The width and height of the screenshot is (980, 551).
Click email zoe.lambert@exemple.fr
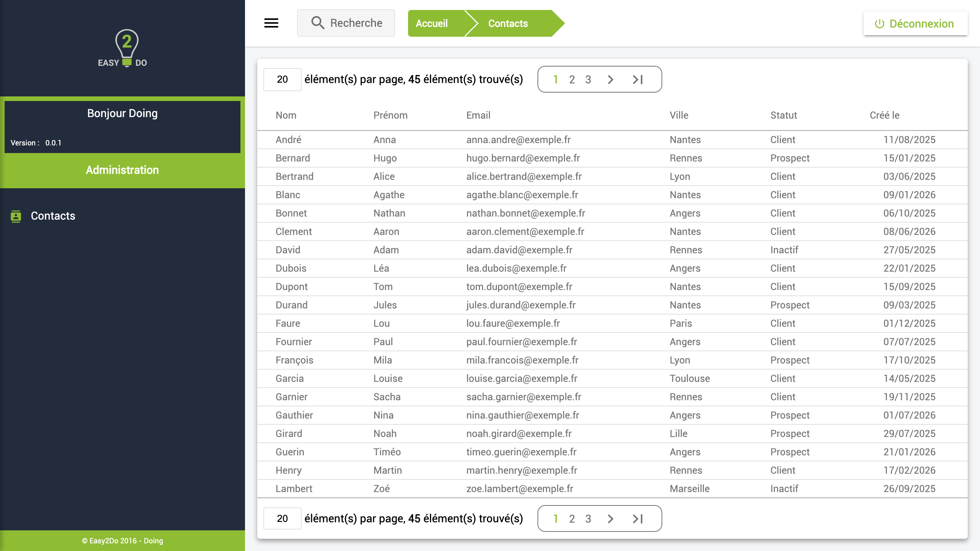(519, 489)
